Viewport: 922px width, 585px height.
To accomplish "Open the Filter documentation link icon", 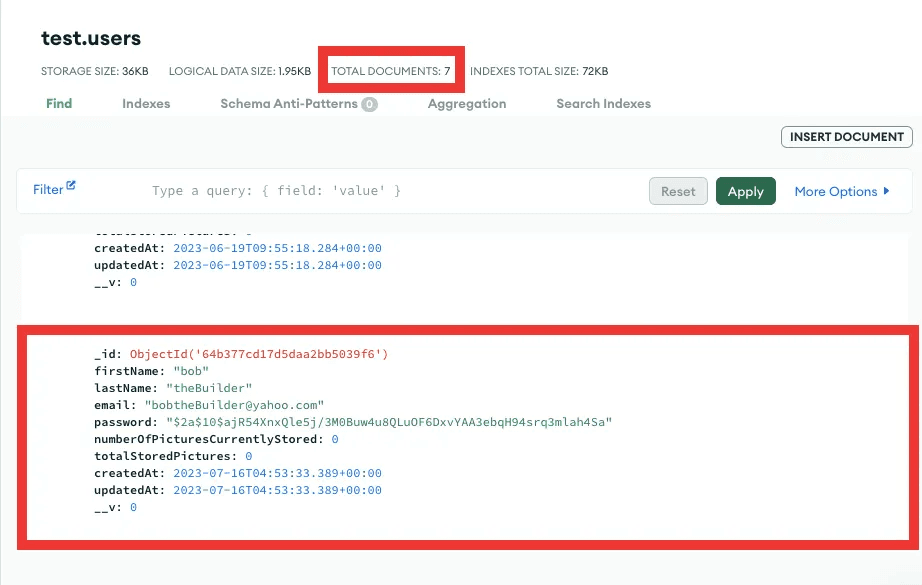I will (x=71, y=187).
